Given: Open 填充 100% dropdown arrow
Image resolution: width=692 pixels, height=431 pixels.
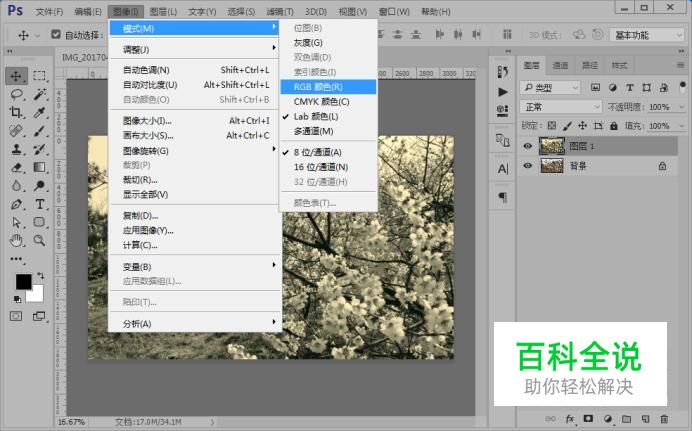Looking at the screenshot, I should tap(682, 126).
